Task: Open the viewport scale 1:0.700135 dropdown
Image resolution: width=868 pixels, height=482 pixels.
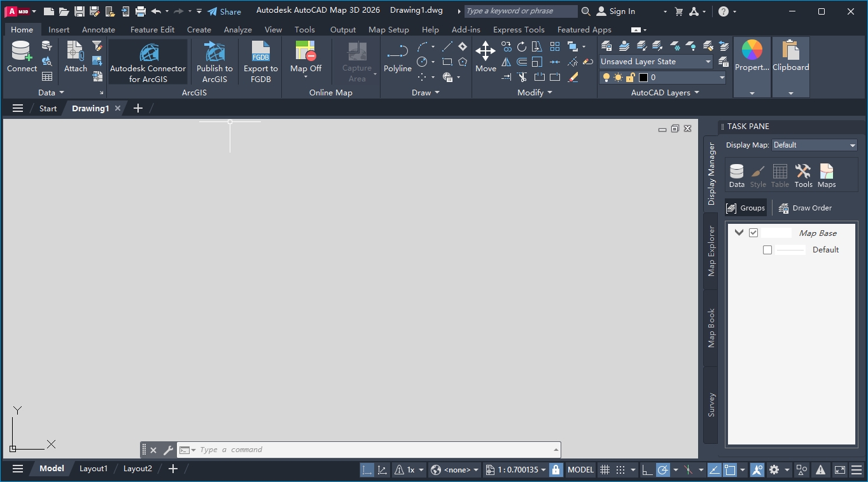Action: coord(516,470)
